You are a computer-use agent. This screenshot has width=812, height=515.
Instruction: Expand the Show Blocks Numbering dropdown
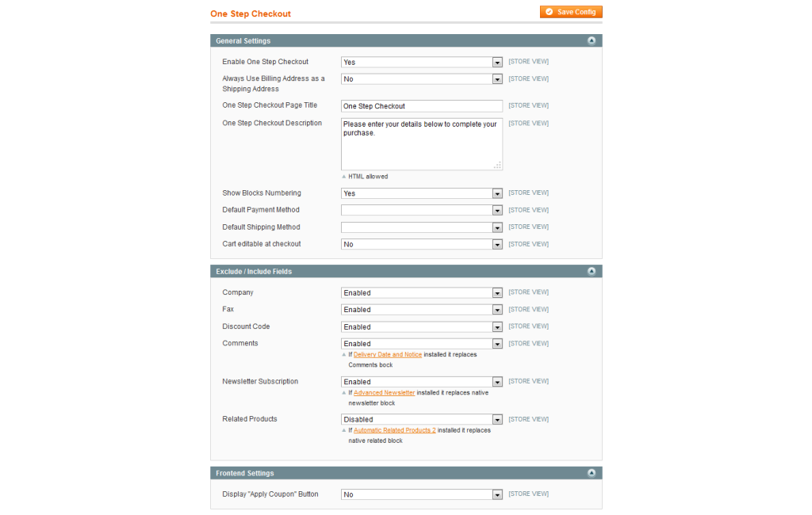pos(422,193)
